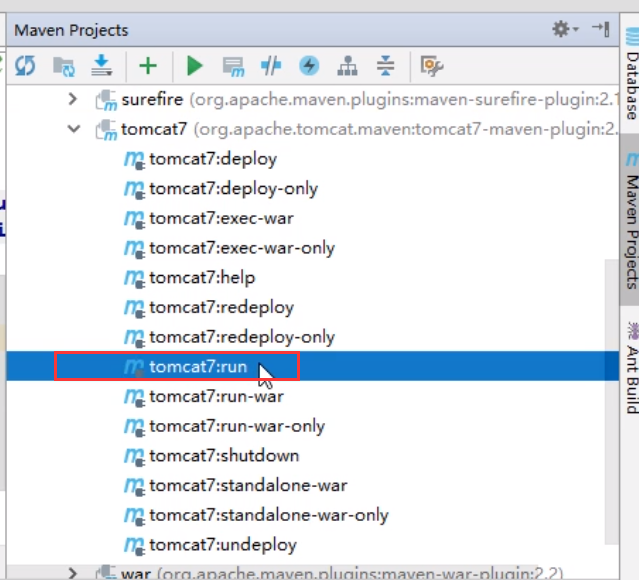This screenshot has height=580, width=639.
Task: Select the surefire plugin row
Action: pos(313,99)
